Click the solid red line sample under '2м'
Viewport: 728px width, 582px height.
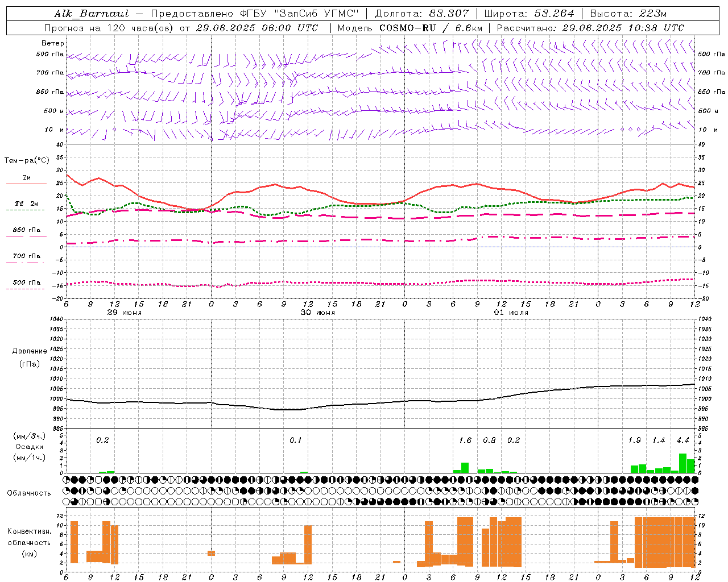point(26,184)
